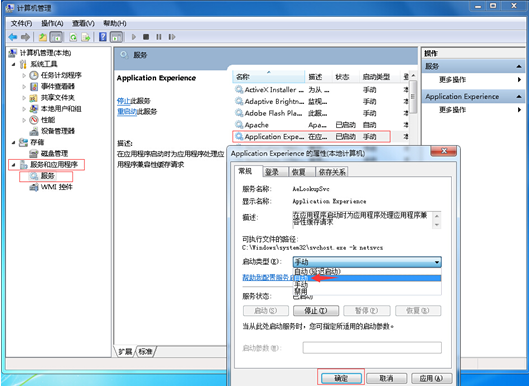Open the 操作(A) menu
This screenshot has height=386, width=529.
(x=52, y=23)
